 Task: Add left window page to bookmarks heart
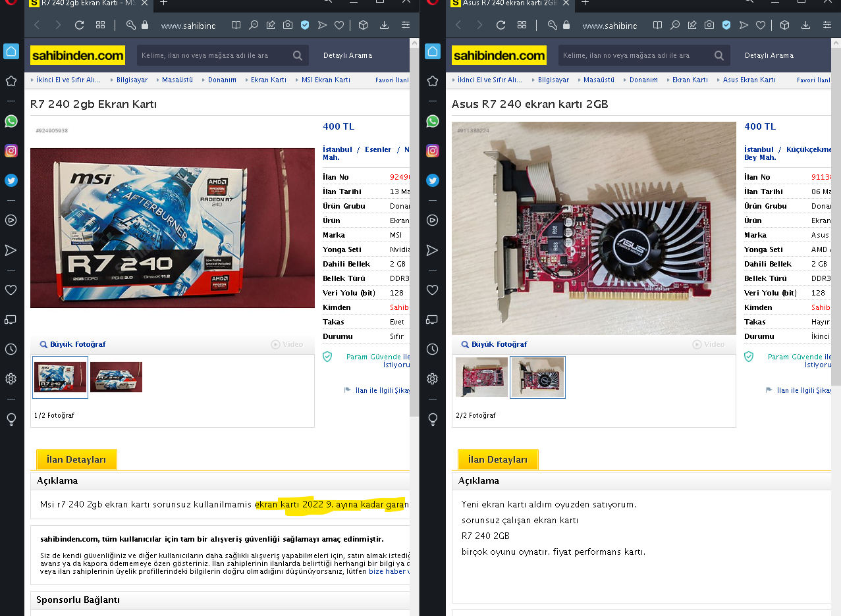click(x=339, y=25)
